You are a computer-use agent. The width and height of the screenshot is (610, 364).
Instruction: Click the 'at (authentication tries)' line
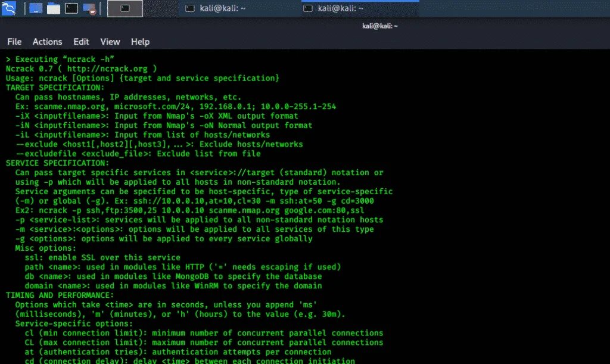178,351
